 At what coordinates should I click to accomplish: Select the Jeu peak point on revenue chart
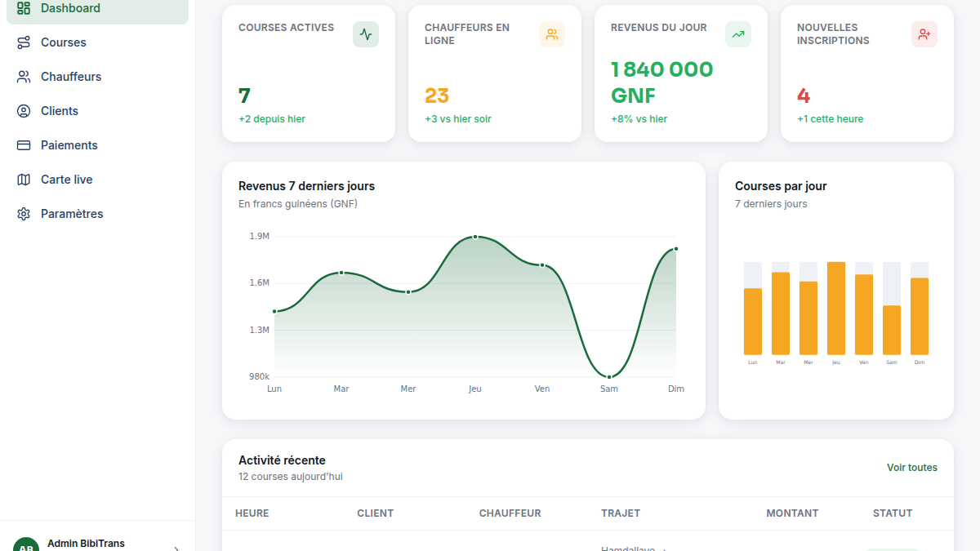click(475, 237)
